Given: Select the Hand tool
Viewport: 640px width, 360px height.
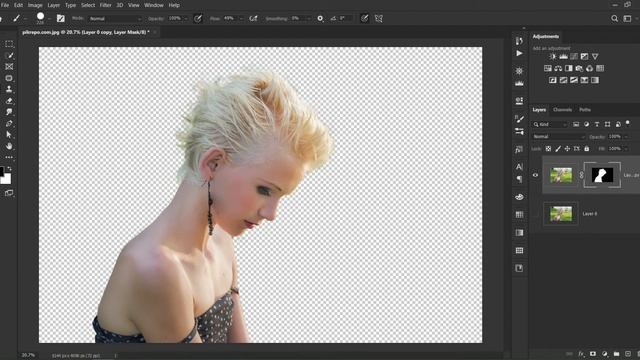Looking at the screenshot, I should coord(9,146).
